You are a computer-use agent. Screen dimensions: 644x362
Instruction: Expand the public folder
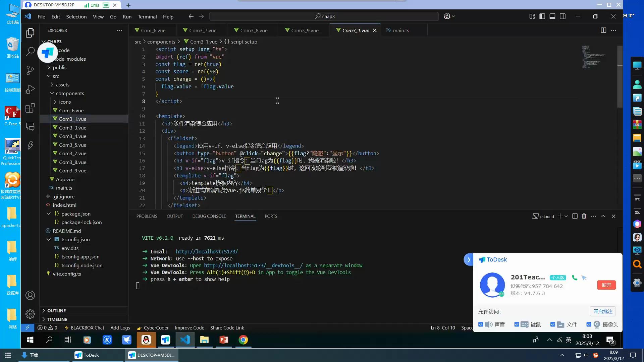[x=59, y=67]
